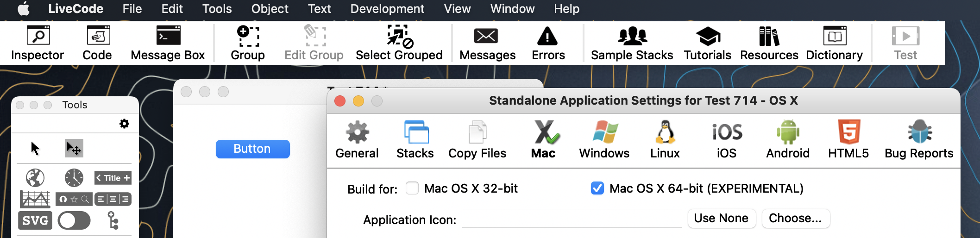Open the Tools menu
This screenshot has width=980, height=238.
pos(217,9)
